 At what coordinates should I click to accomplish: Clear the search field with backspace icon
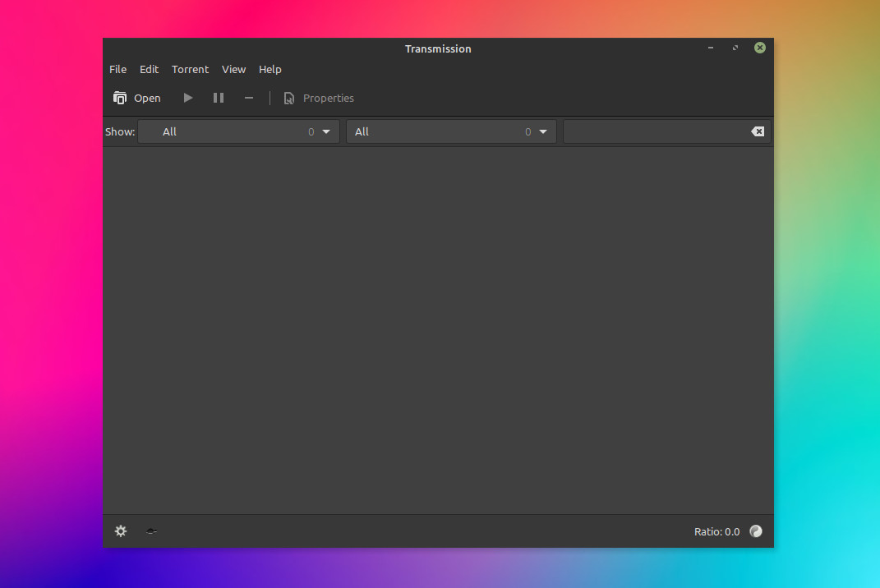coord(758,132)
